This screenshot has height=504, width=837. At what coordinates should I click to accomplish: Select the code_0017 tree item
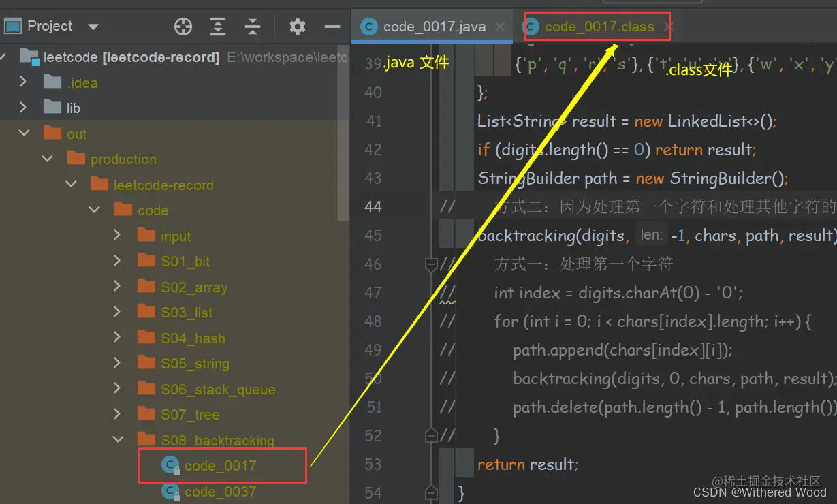[x=221, y=466]
